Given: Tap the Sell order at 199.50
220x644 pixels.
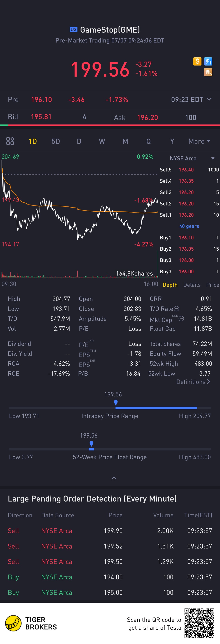Looking at the screenshot, I should [110, 561].
